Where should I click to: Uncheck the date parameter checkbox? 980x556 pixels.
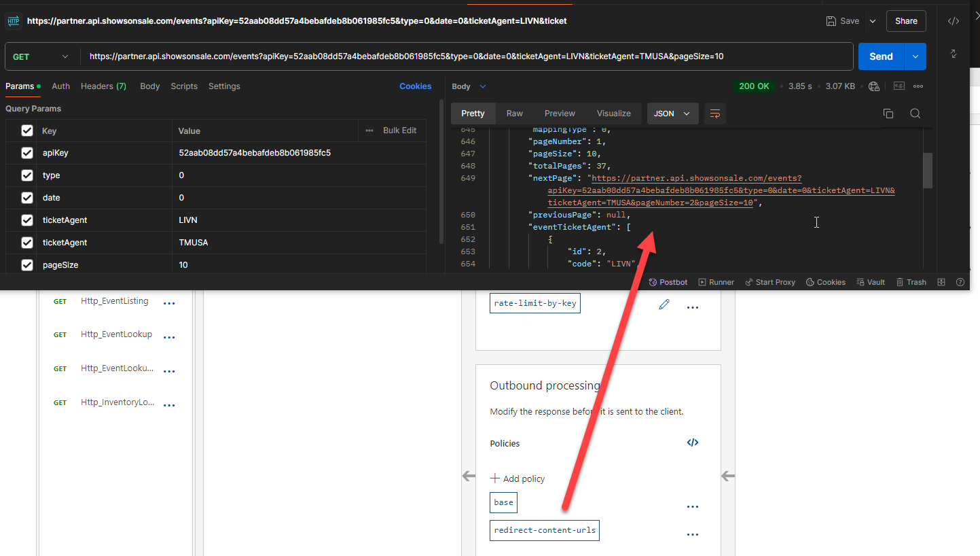[27, 198]
